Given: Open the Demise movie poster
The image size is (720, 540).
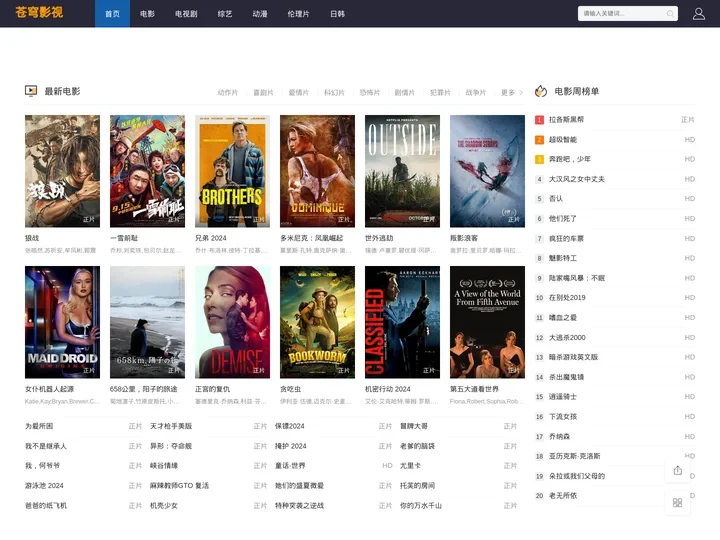Looking at the screenshot, I should coord(232,322).
